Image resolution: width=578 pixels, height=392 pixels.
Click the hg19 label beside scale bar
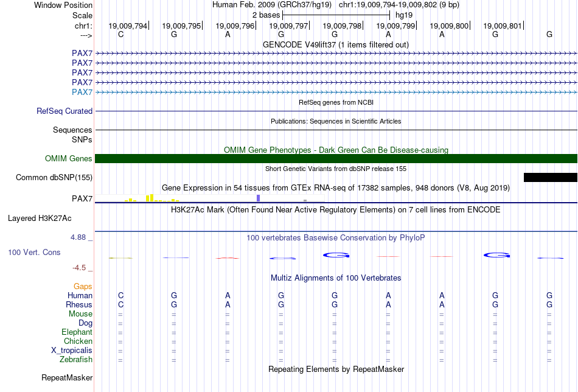click(x=404, y=15)
